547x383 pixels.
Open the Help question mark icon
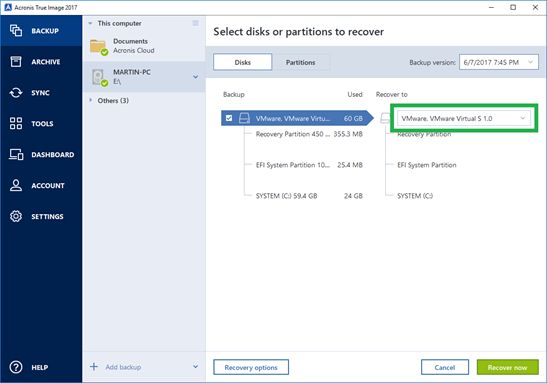click(x=16, y=367)
